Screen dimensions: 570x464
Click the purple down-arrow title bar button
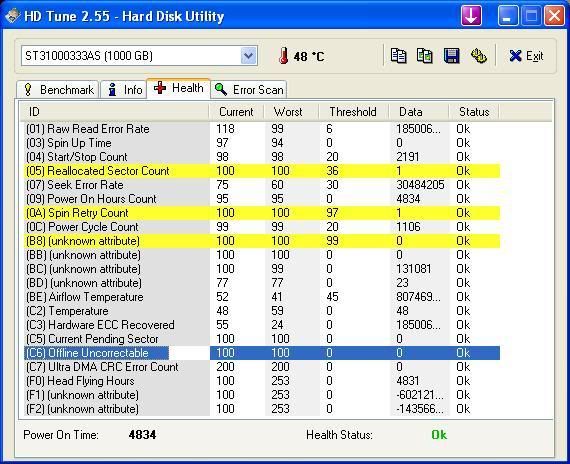(471, 16)
